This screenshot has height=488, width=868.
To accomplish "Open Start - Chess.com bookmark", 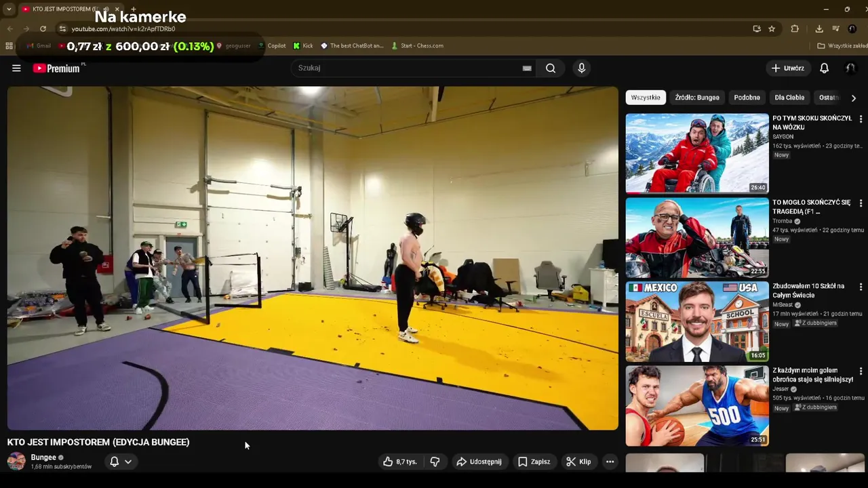I will point(417,46).
